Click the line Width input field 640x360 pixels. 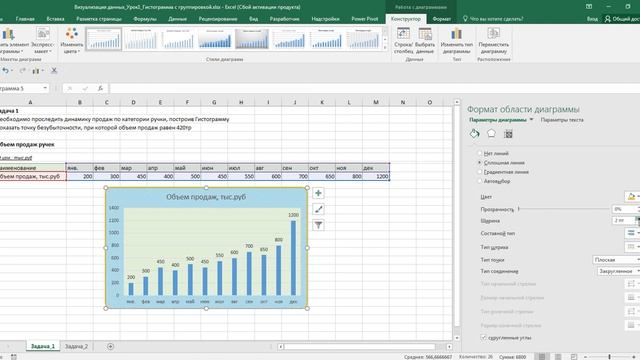[x=623, y=220]
